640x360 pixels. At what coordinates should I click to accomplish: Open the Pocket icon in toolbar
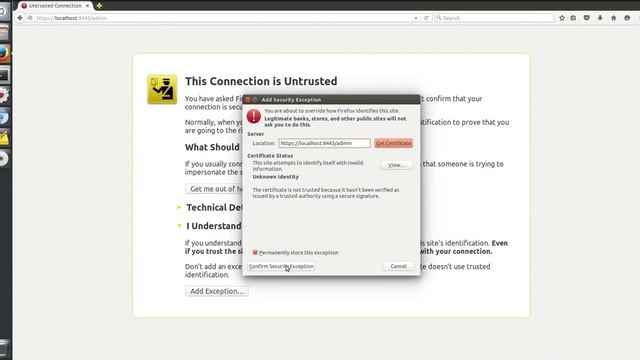pos(587,18)
